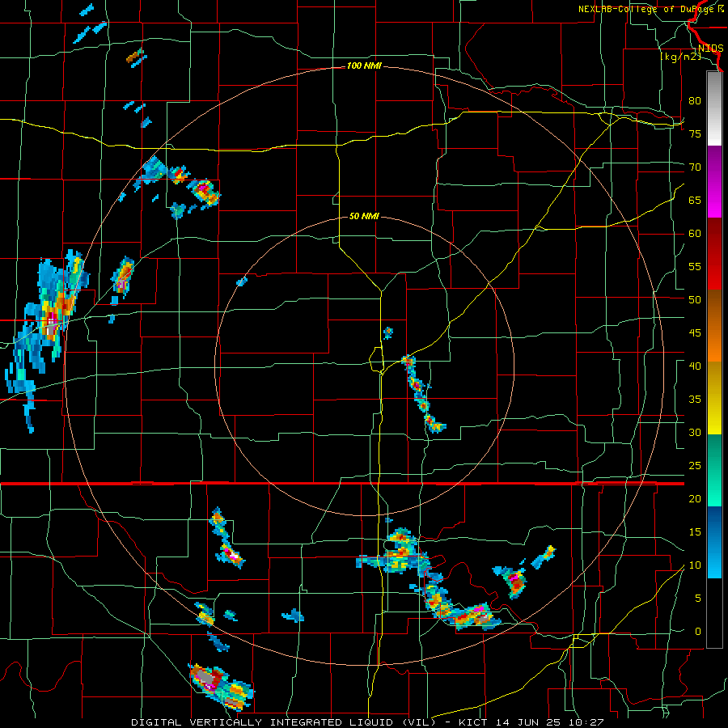The image size is (728, 728).
Task: Click the 5 value on the scale
Action: tap(698, 599)
